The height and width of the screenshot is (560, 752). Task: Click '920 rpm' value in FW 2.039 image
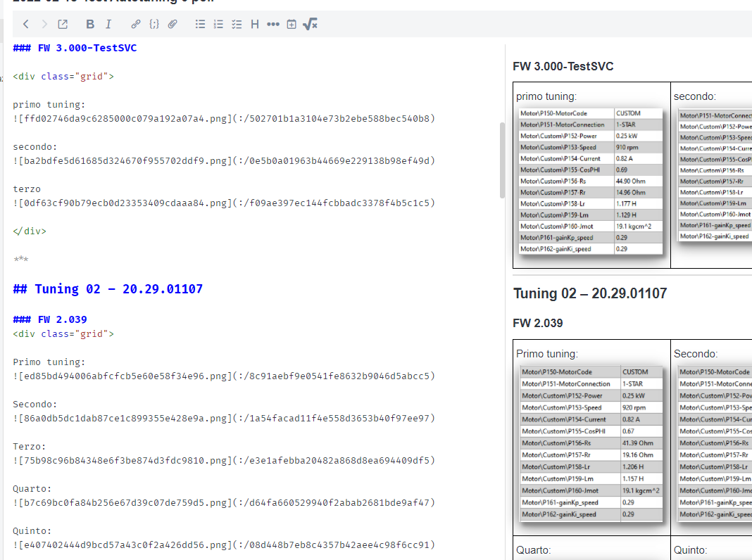tap(634, 407)
